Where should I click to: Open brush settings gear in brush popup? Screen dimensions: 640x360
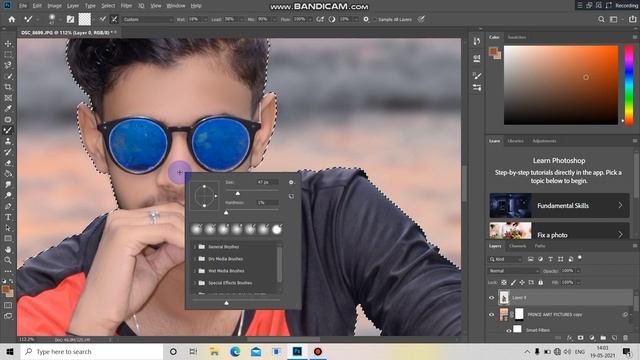291,182
